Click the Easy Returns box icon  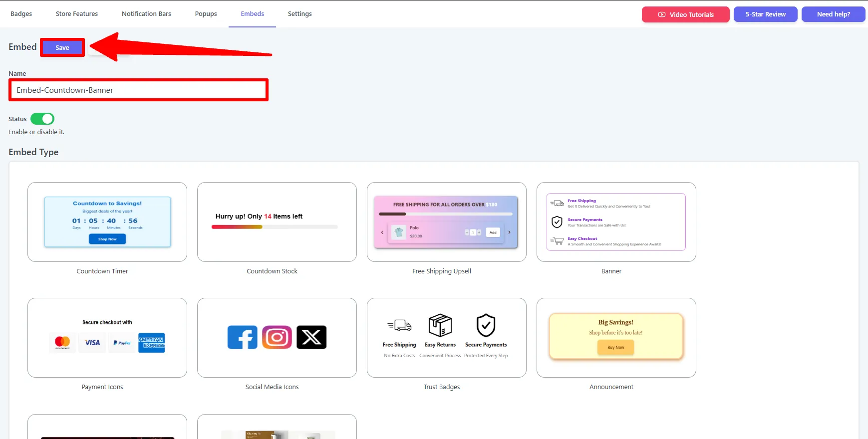440,325
